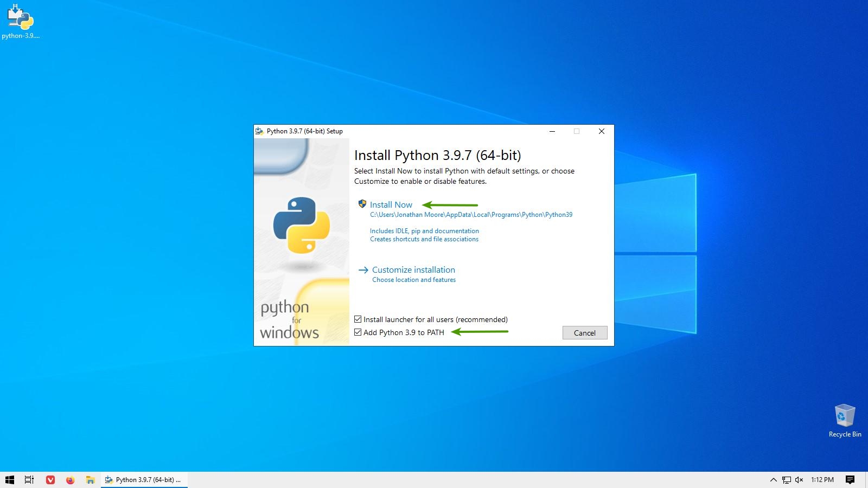Minimize the Python Setup window
Image resolution: width=868 pixels, height=488 pixels.
pyautogui.click(x=552, y=131)
